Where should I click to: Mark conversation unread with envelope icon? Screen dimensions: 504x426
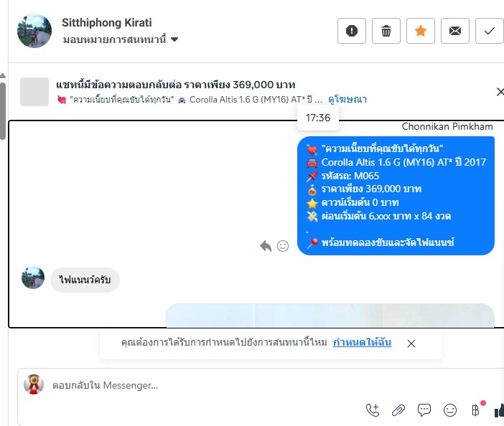point(455,31)
